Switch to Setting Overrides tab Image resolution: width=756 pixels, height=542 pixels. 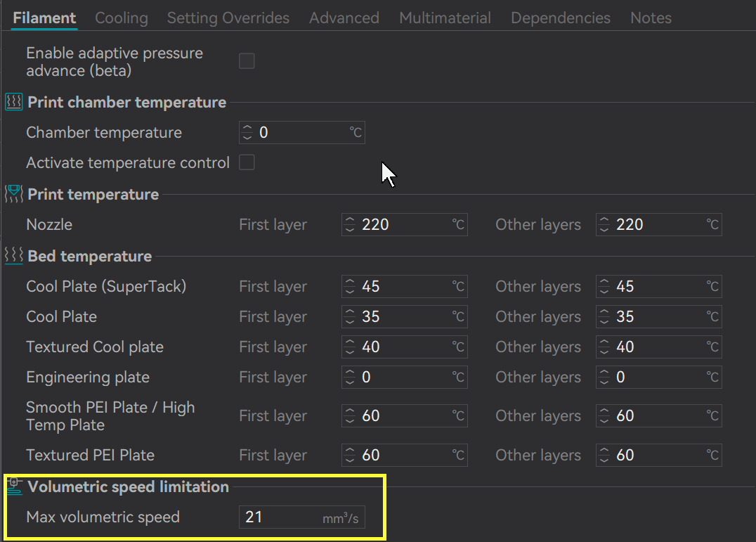point(228,18)
